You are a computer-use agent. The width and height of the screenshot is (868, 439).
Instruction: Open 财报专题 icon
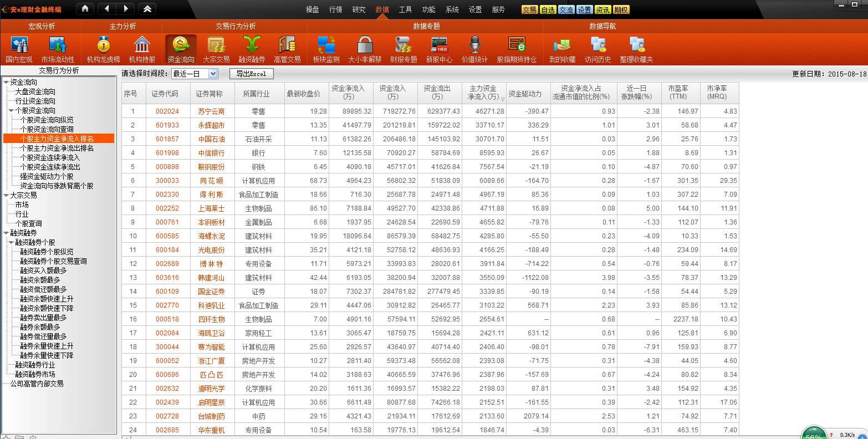[x=404, y=50]
